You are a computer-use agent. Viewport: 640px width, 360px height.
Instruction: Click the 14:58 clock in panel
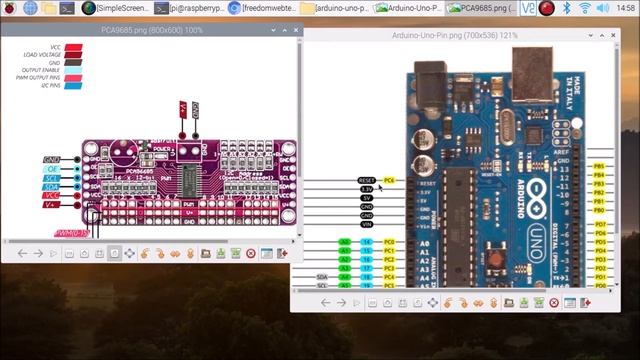pos(625,8)
